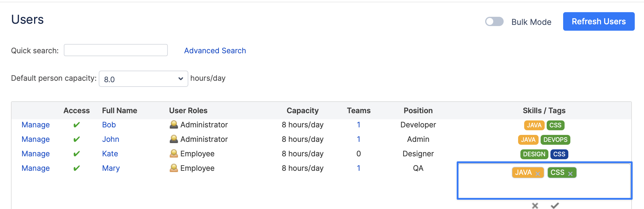Confirm skill edits with the checkmark icon
644x209 pixels.
click(554, 206)
